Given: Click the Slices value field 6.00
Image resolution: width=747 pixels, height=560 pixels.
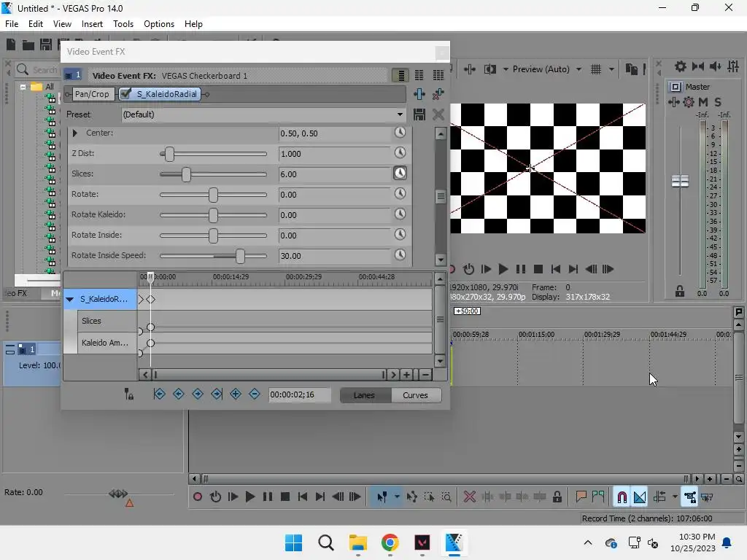Looking at the screenshot, I should (334, 174).
